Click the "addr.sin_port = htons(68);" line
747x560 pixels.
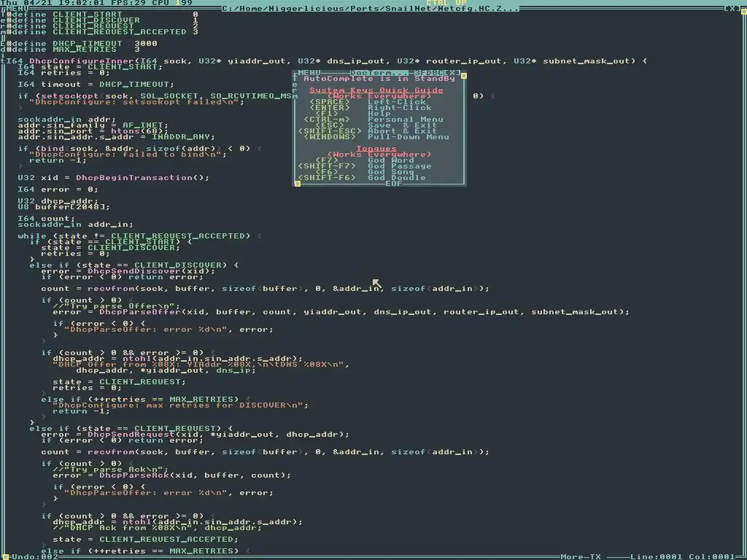[x=93, y=131]
